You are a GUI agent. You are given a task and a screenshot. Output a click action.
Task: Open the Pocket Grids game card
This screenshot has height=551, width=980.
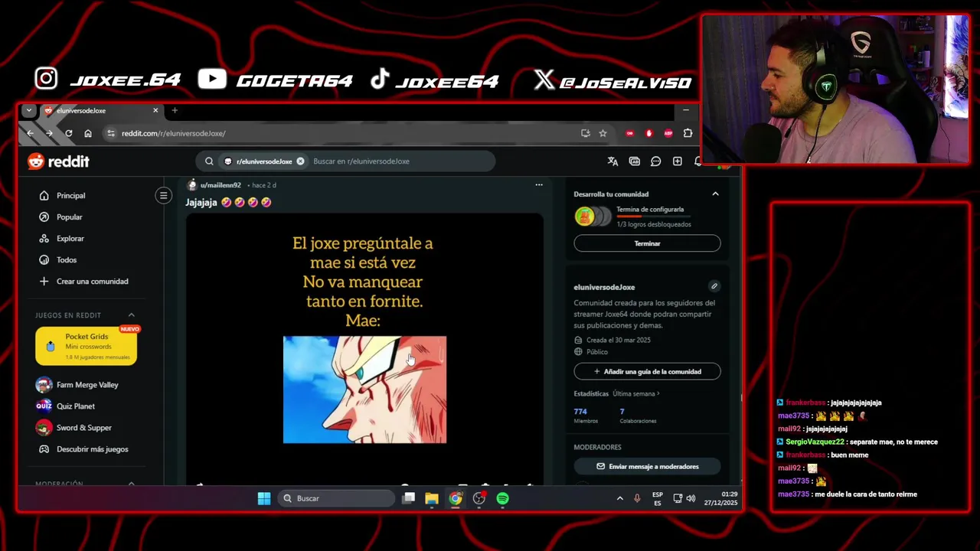[x=86, y=346]
